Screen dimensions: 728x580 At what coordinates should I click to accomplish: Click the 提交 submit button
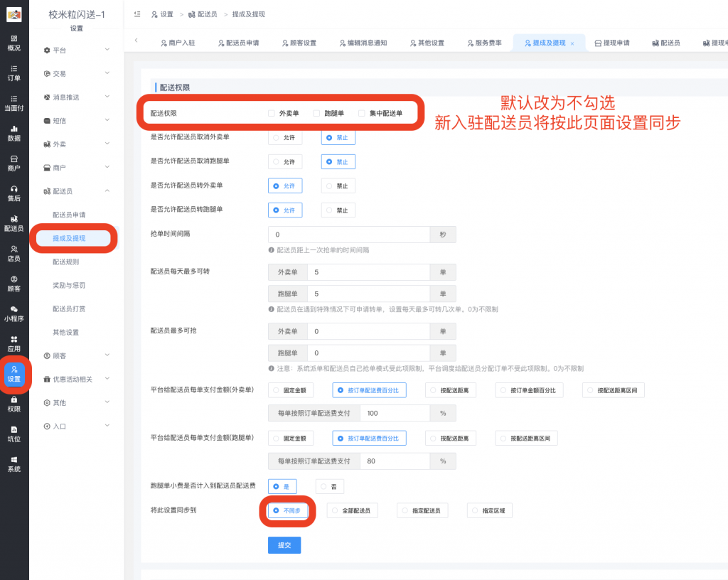pyautogui.click(x=284, y=544)
